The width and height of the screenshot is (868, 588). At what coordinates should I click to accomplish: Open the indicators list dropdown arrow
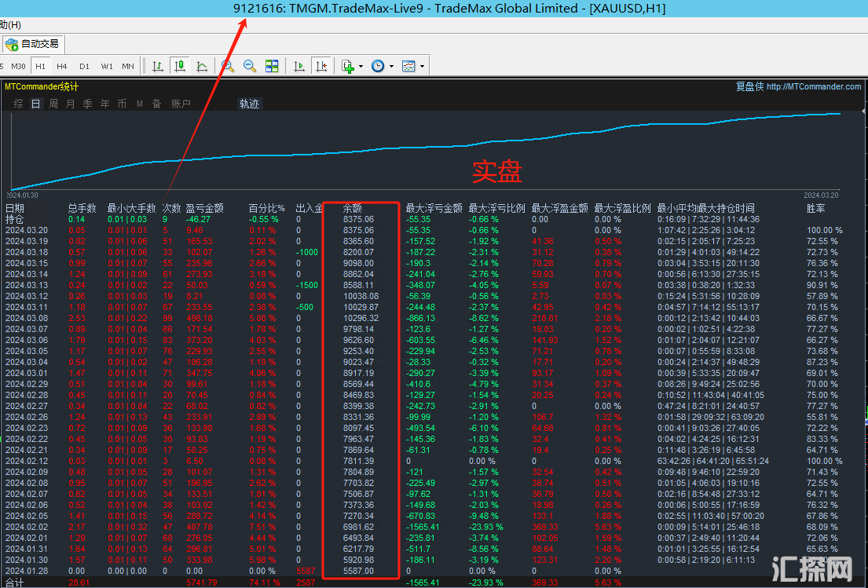click(x=361, y=67)
